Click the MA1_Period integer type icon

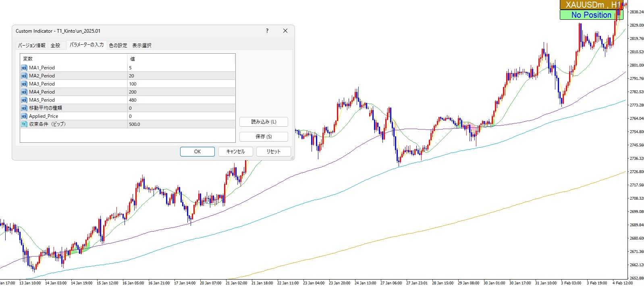(24, 68)
